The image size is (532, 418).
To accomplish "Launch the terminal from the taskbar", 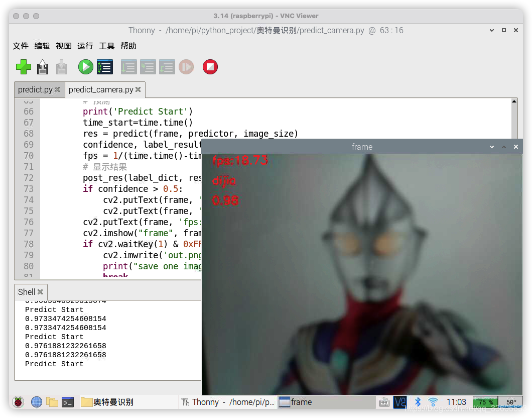I will pos(68,402).
